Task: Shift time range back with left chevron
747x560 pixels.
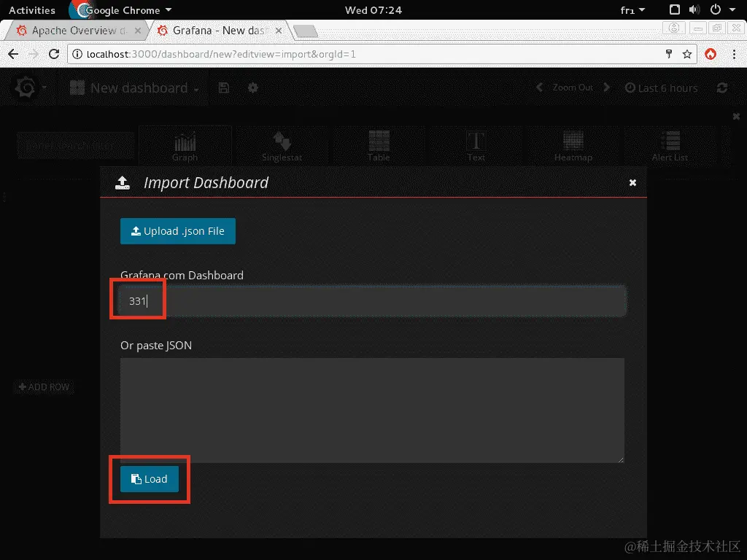Action: [539, 87]
